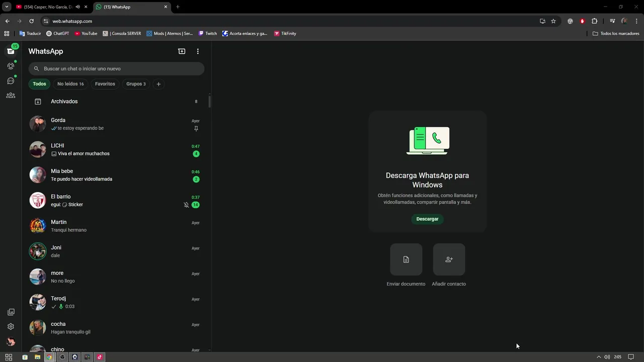Bookmark this page with the star
This screenshot has width=644, height=362.
click(x=553, y=21)
